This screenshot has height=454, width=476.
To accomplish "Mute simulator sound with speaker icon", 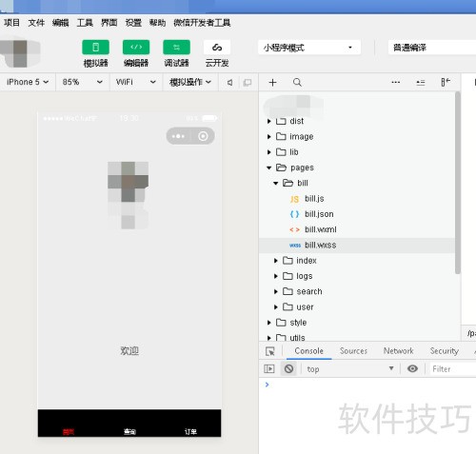I will coord(230,83).
